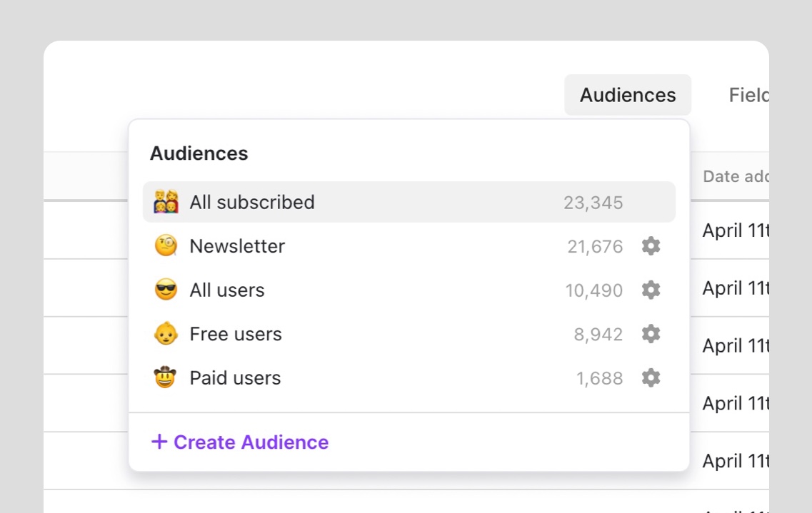The image size is (812, 513).
Task: Switch to the Paid users audience
Action: (235, 378)
